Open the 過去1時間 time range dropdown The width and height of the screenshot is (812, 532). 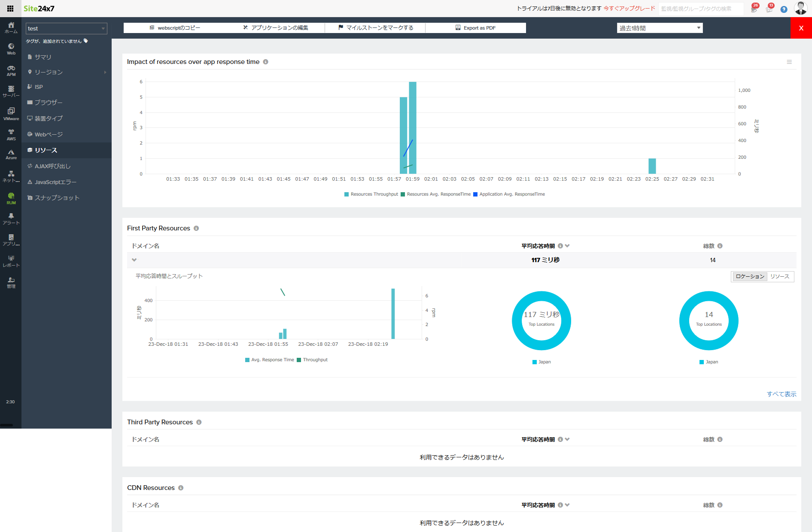click(x=660, y=28)
